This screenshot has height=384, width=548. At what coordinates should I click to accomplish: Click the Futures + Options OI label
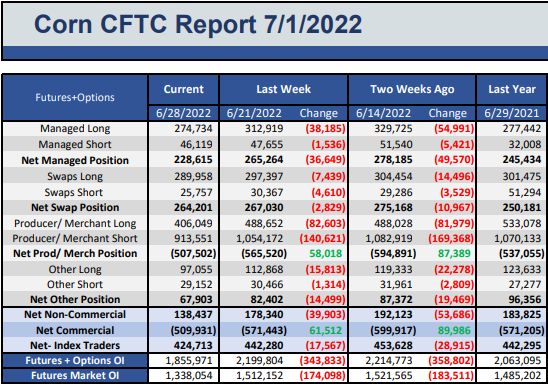click(75, 361)
